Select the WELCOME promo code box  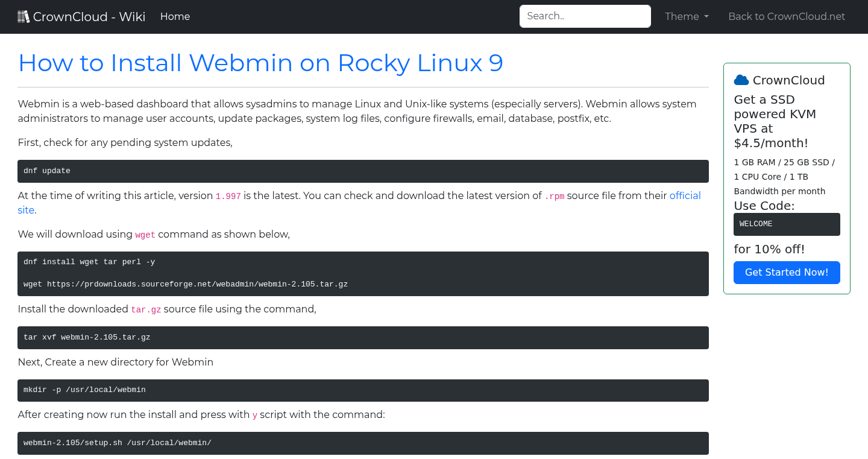(787, 224)
